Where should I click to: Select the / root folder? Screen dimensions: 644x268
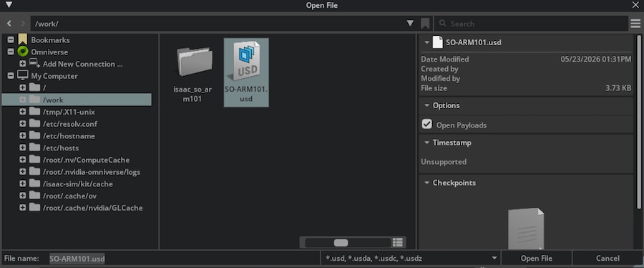point(44,88)
